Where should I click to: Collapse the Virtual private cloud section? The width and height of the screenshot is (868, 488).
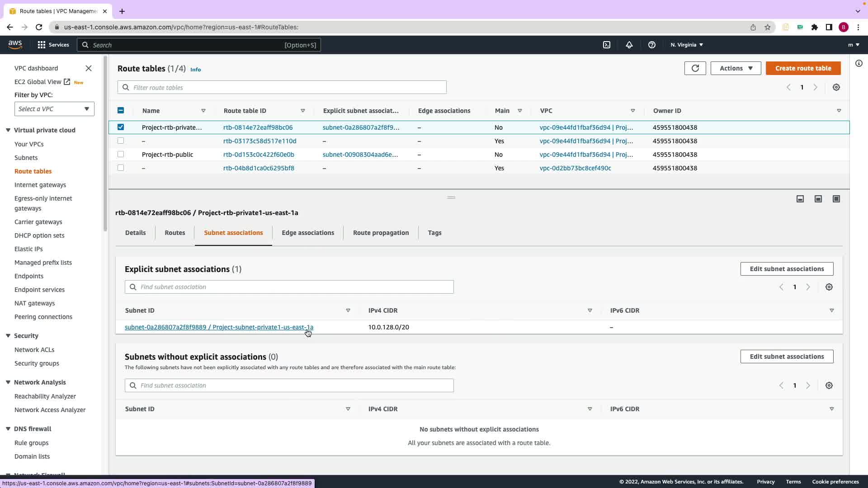pyautogui.click(x=8, y=130)
